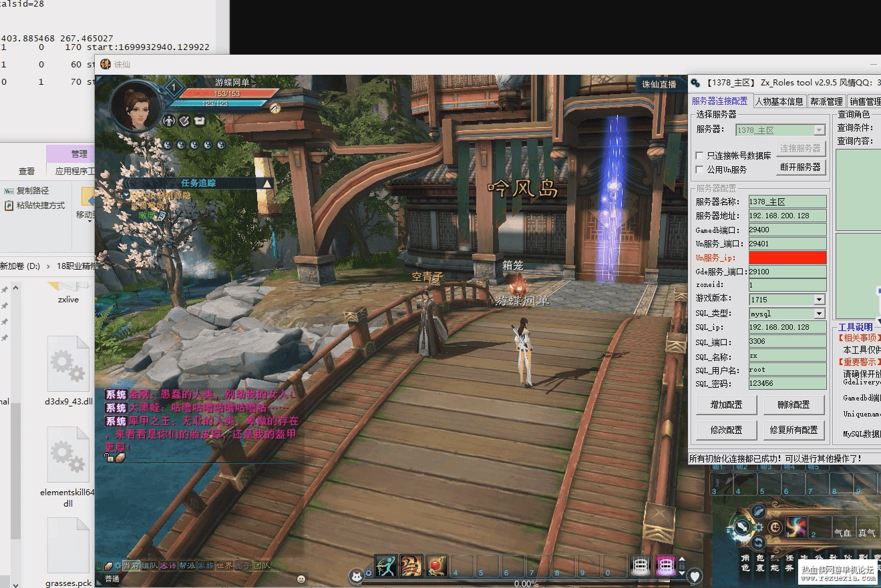Open the 查看 ribbon tab in Explorer
Screen dimensions: 881x588
click(27, 172)
